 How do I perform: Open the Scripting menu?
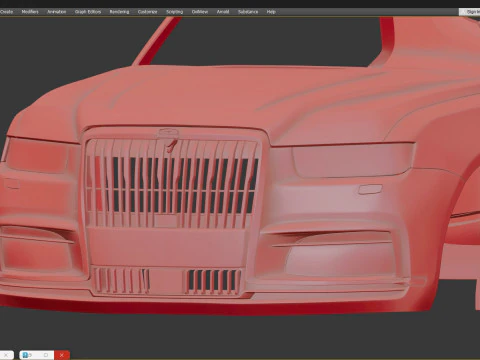coord(175,12)
